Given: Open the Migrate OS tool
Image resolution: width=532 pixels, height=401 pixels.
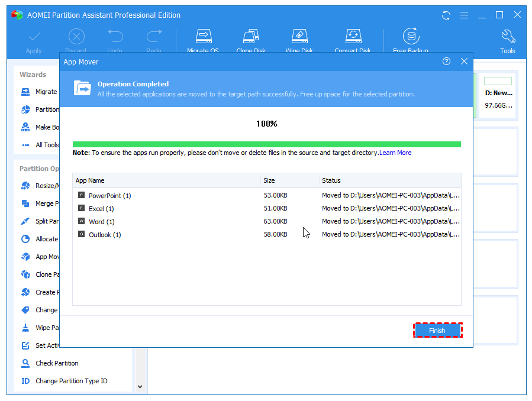Looking at the screenshot, I should coord(203,41).
